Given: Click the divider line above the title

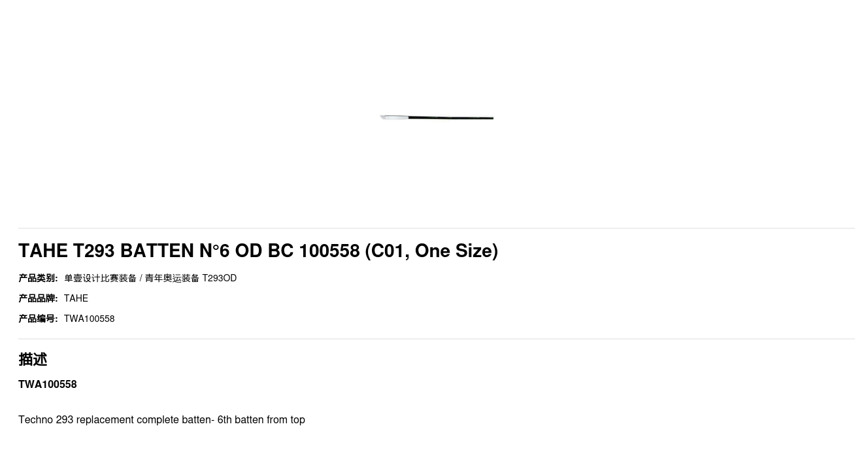Looking at the screenshot, I should coord(437,228).
